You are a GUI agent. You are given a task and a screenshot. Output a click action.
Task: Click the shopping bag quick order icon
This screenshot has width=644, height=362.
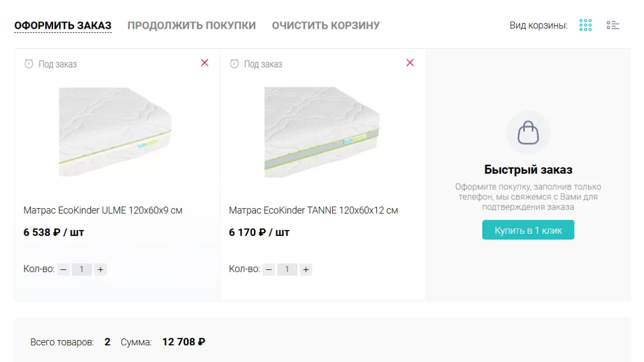tap(528, 132)
